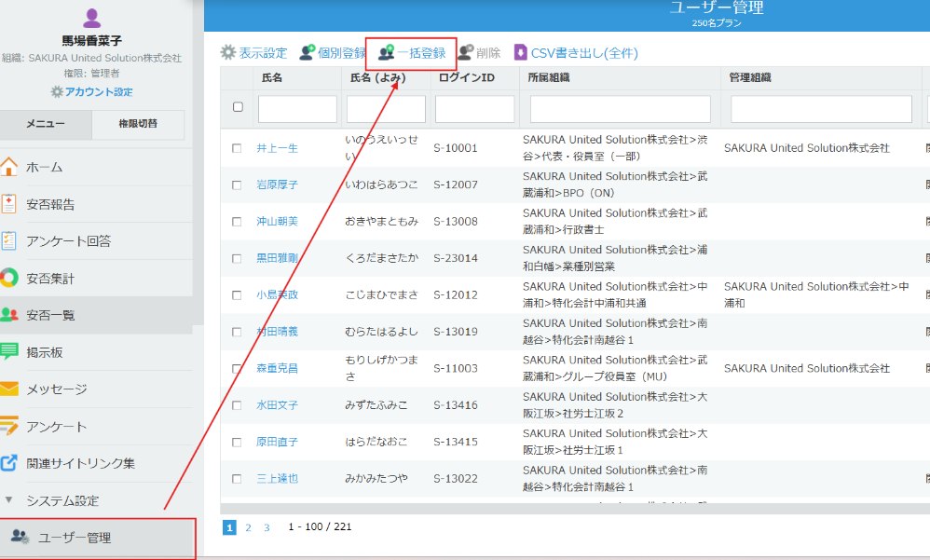Screen dimensions: 930x560
Task: Open user profile link 沖山朝美
Action: [277, 222]
